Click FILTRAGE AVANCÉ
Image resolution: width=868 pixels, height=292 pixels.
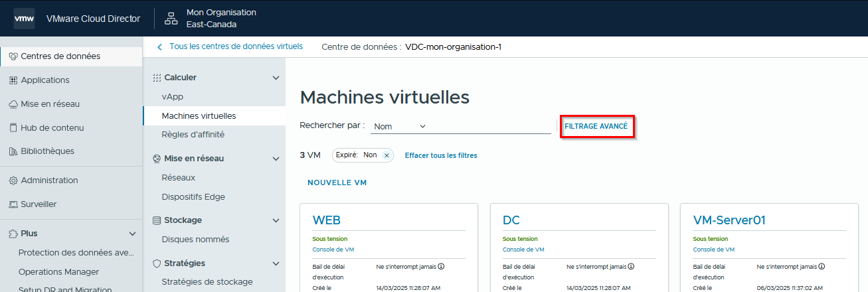click(x=596, y=126)
